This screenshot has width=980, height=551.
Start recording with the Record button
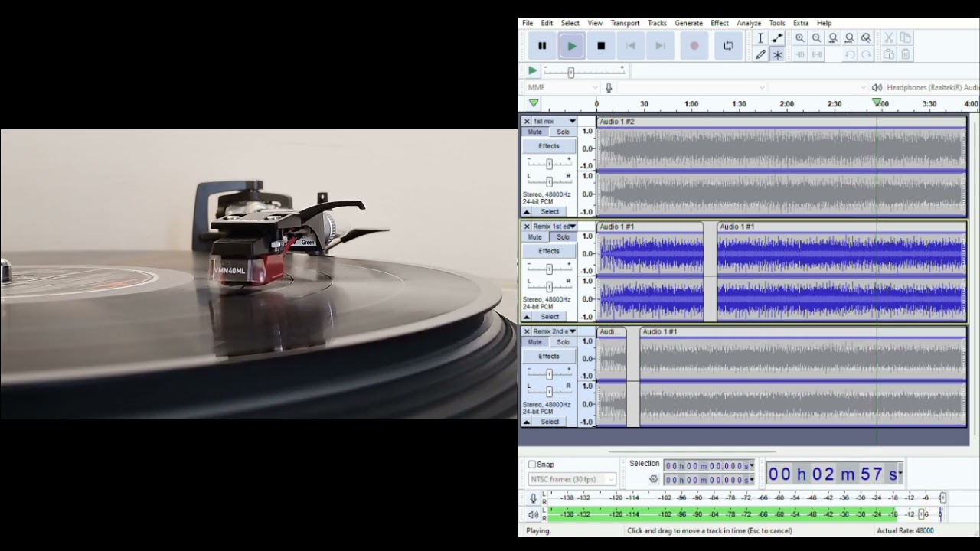point(694,46)
